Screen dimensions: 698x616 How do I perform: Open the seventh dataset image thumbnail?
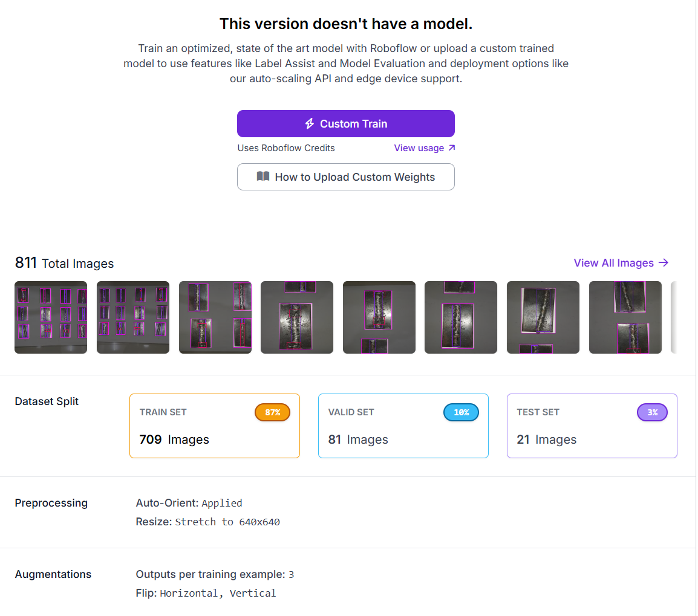tap(543, 317)
